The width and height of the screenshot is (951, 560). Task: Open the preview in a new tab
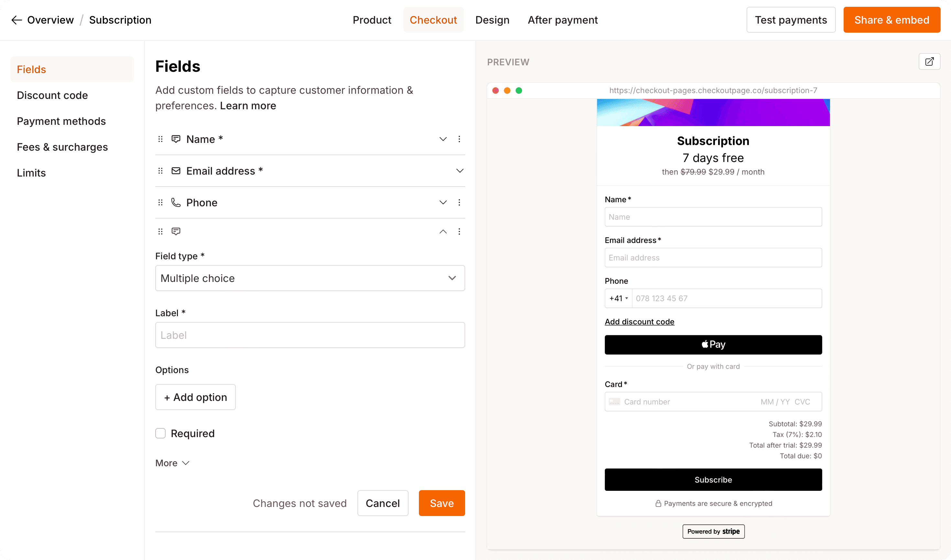929,61
